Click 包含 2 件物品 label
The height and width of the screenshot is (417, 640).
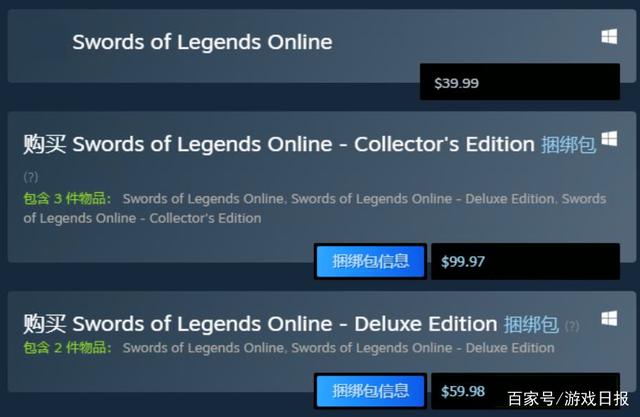pyautogui.click(x=67, y=348)
